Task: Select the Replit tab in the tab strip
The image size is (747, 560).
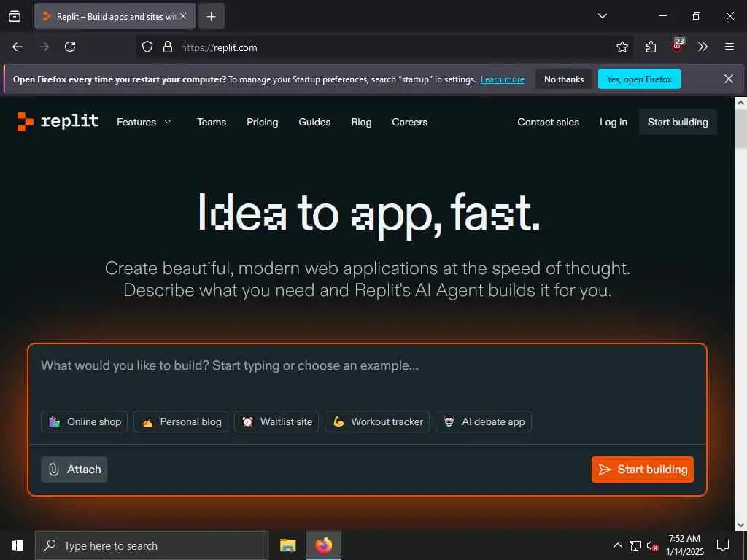Action: (x=115, y=17)
